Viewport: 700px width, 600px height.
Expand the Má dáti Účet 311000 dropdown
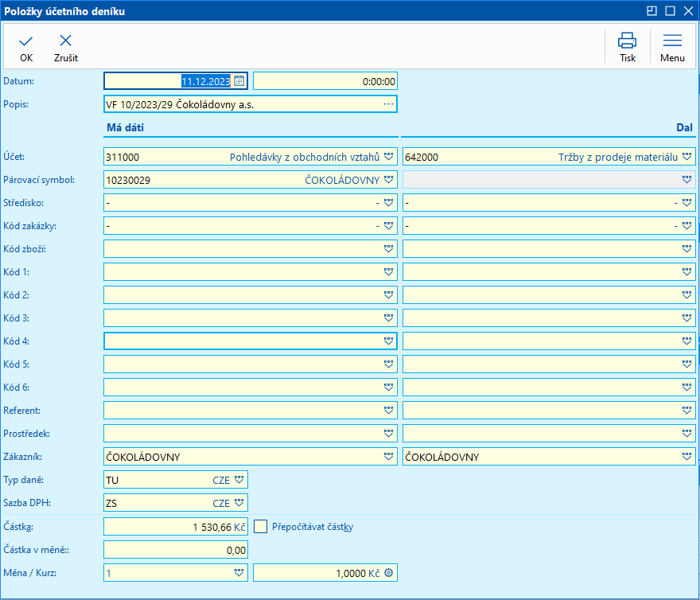click(388, 157)
